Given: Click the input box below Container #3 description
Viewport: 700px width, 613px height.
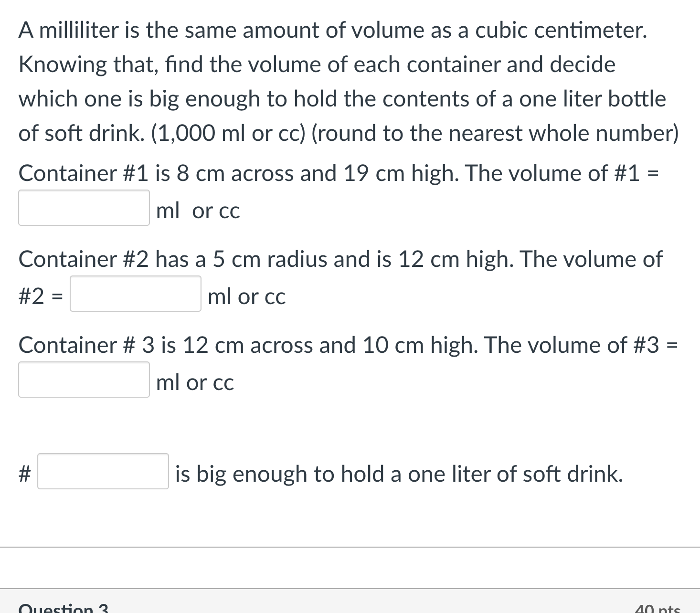Looking at the screenshot, I should pos(84,380).
